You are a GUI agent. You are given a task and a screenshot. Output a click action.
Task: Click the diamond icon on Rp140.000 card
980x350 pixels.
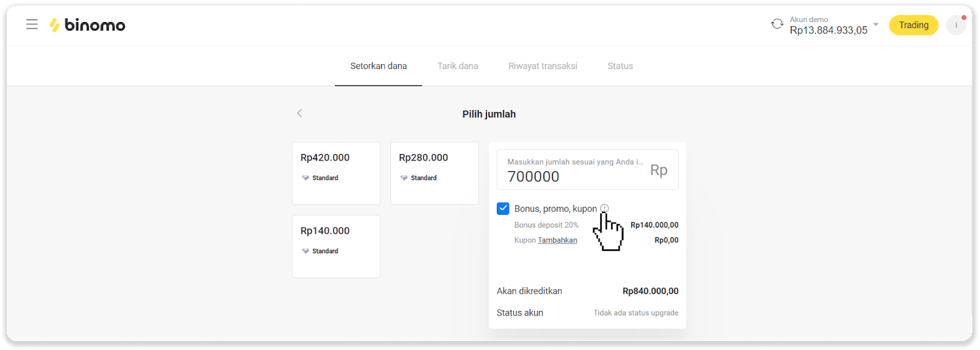click(x=306, y=251)
